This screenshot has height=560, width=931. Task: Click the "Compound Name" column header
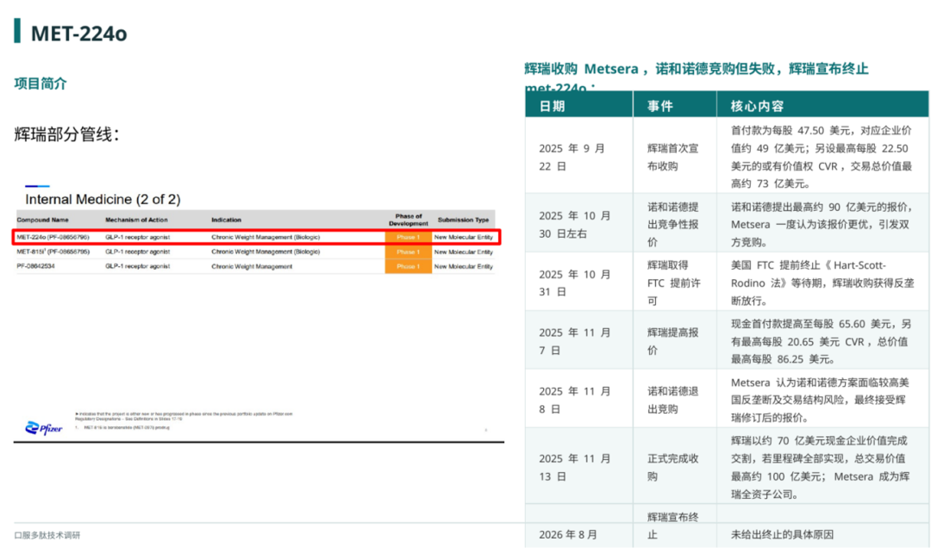pos(43,220)
